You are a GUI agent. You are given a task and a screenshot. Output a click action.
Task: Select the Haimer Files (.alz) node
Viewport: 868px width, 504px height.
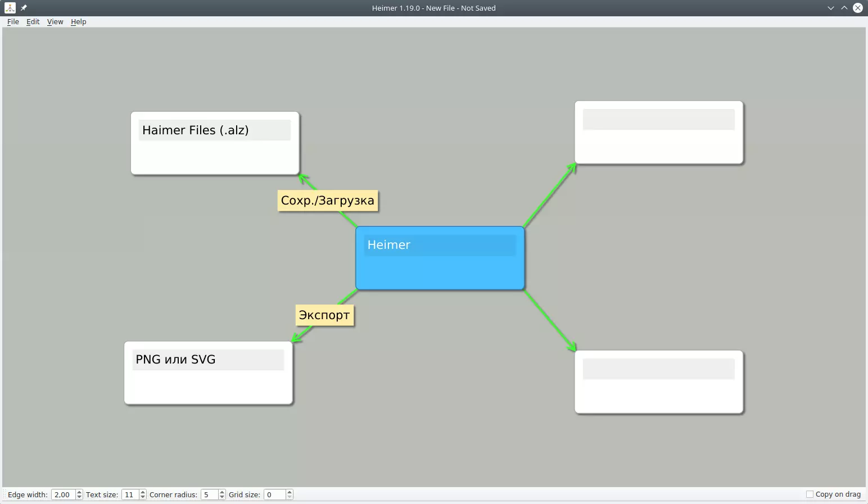(x=215, y=156)
